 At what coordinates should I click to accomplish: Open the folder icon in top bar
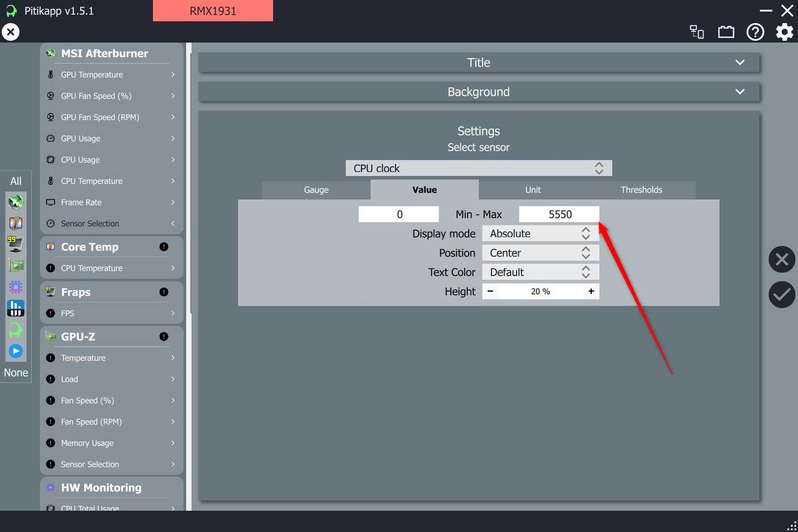click(726, 32)
